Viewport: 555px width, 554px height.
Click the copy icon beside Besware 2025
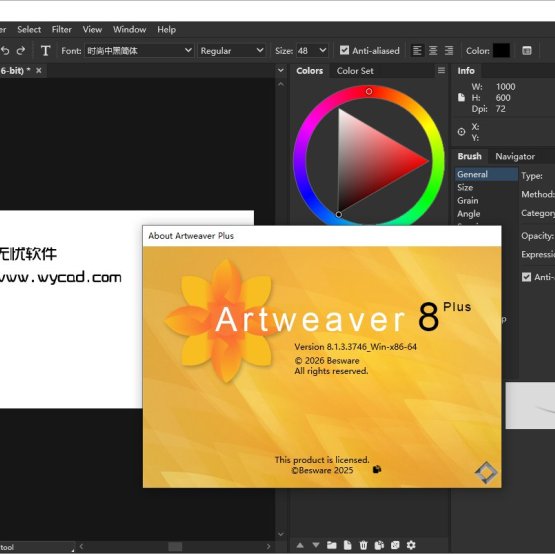coord(377,469)
